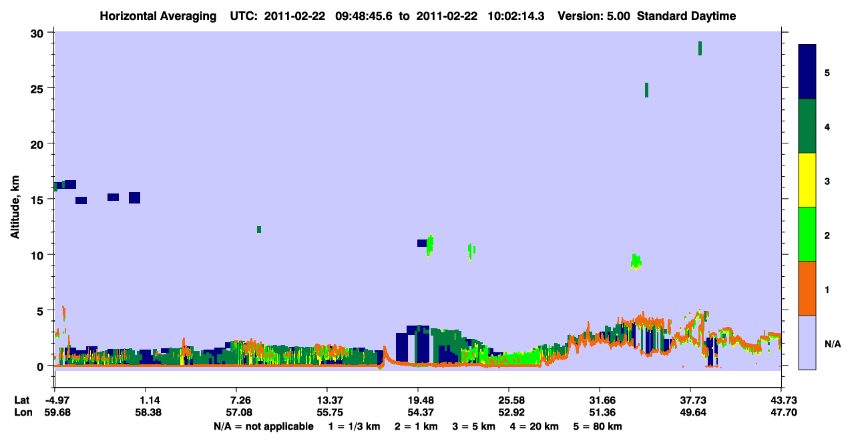868x445 pixels.
Task: Click the orange level 1 legend swatch
Action: coord(807,288)
